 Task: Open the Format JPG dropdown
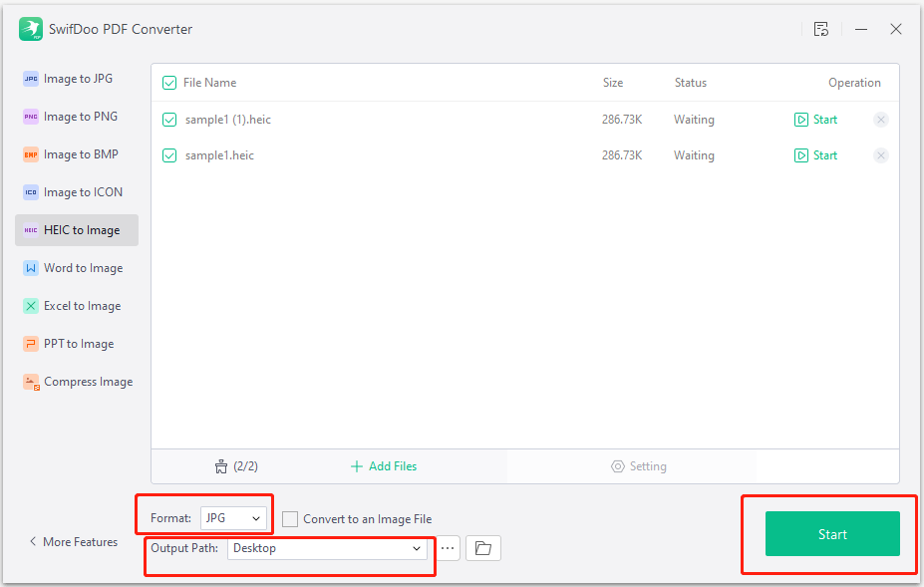click(233, 518)
